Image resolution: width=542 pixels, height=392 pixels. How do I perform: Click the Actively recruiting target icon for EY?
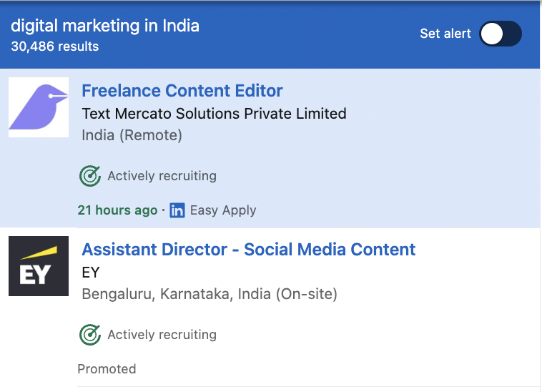tap(90, 335)
